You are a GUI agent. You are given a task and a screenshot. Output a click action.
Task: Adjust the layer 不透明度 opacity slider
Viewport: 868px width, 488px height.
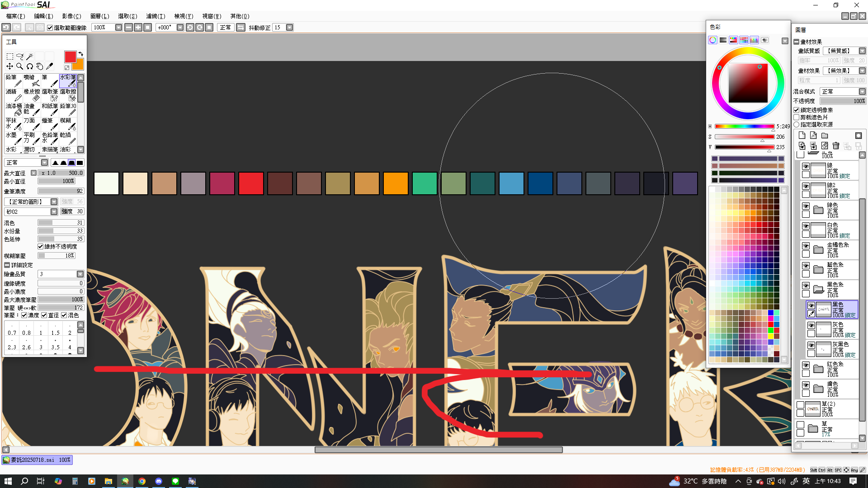(x=843, y=101)
